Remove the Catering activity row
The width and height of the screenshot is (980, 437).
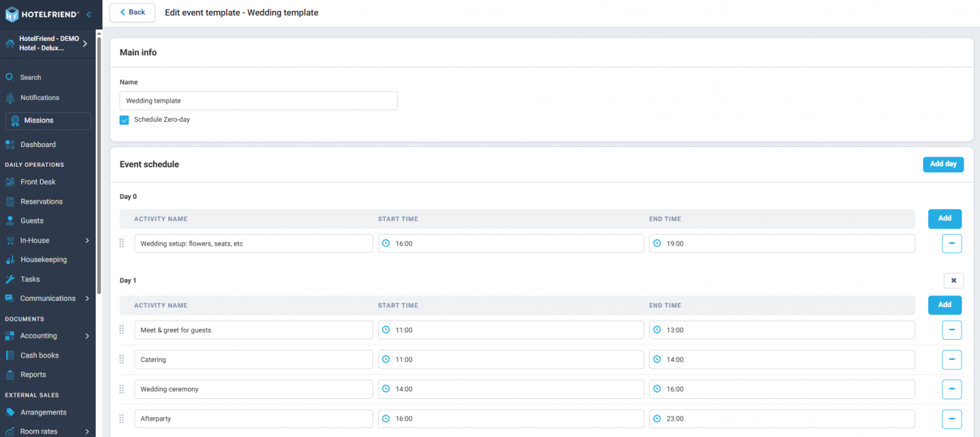point(951,359)
